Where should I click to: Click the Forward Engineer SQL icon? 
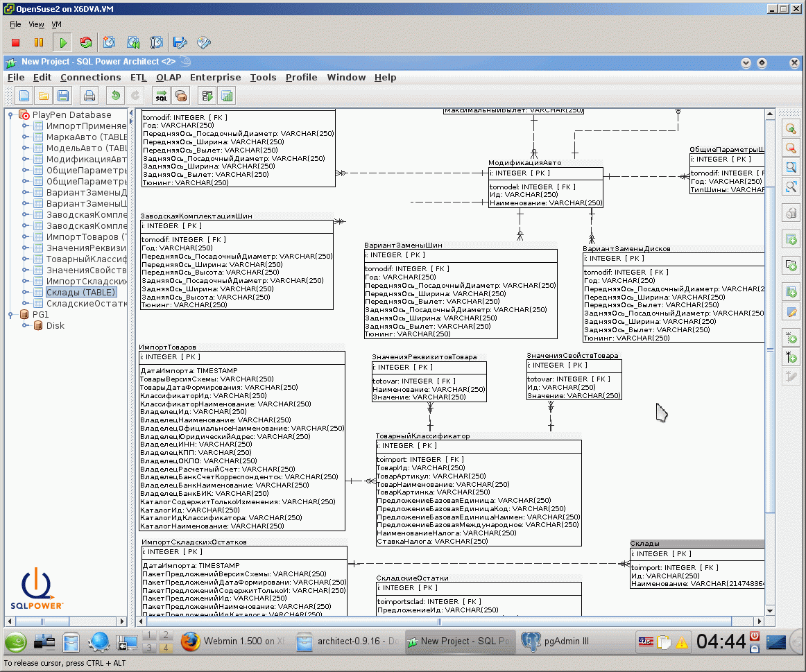click(162, 96)
